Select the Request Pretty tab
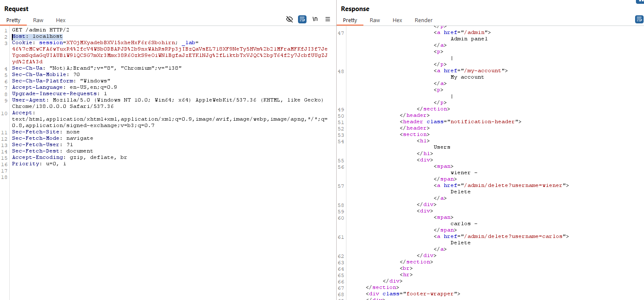 tap(13, 20)
